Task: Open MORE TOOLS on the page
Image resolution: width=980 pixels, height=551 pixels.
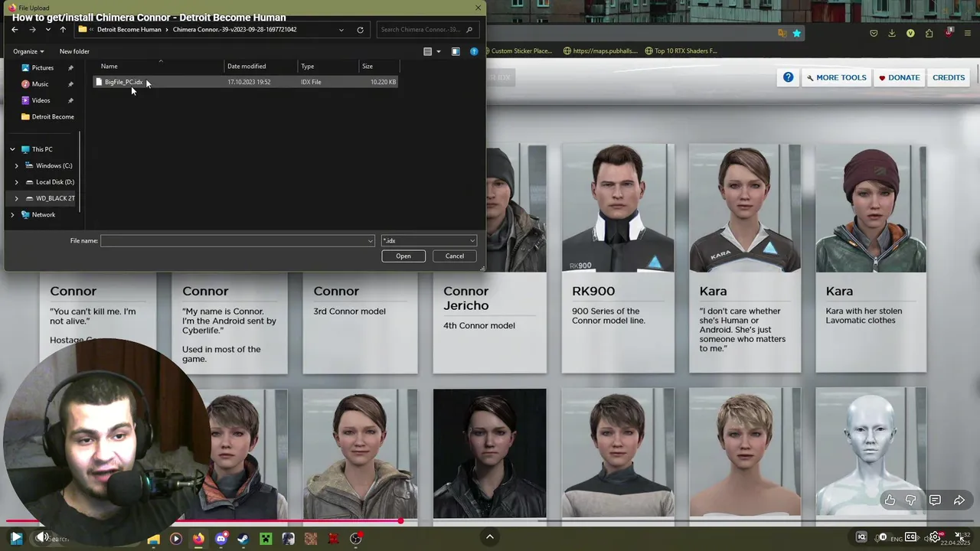Action: (836, 77)
